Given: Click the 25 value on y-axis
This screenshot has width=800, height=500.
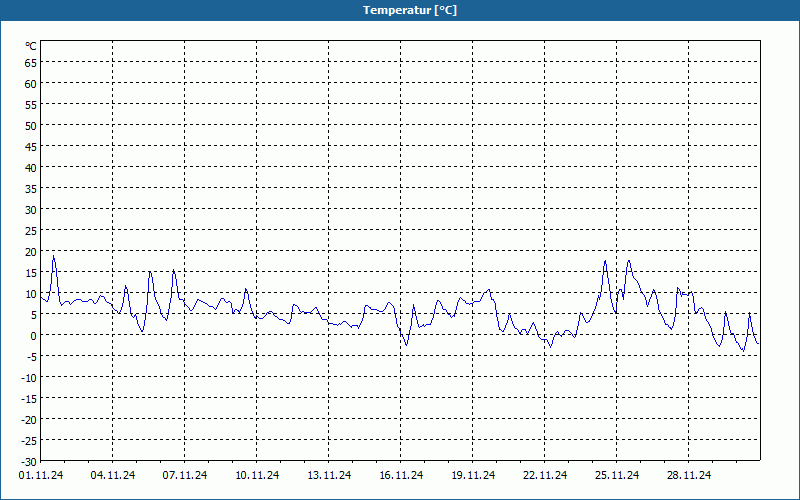Looking at the screenshot, I should [x=31, y=231].
